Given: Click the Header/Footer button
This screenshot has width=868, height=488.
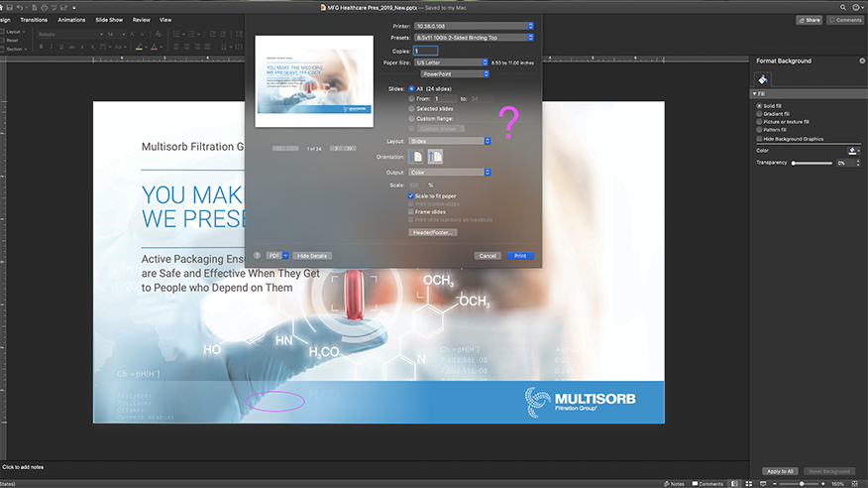Looking at the screenshot, I should 432,232.
